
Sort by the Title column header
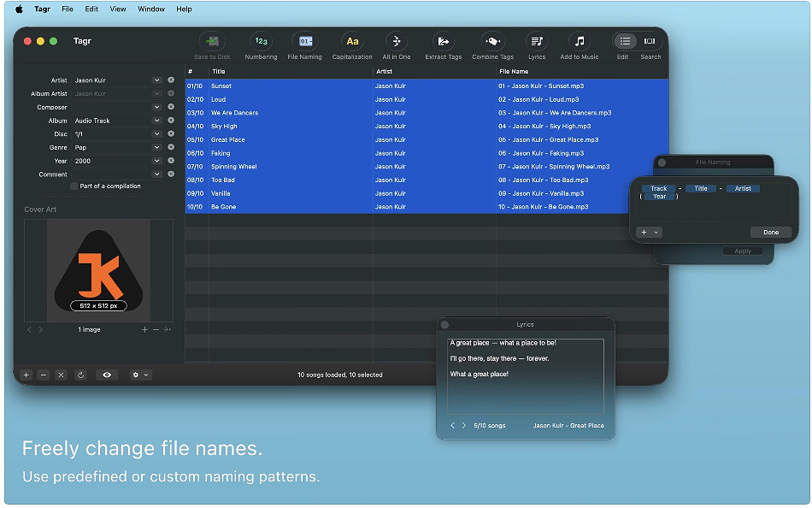291,72
